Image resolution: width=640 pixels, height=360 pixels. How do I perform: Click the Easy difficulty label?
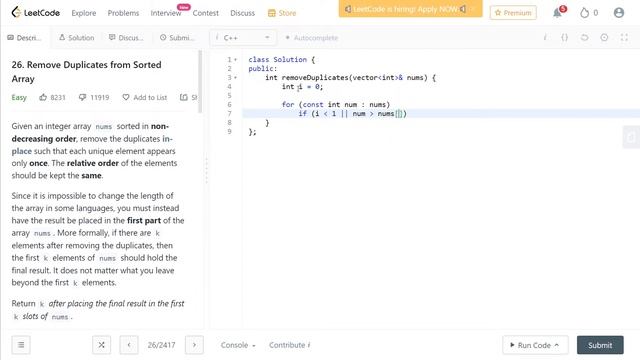[19, 97]
